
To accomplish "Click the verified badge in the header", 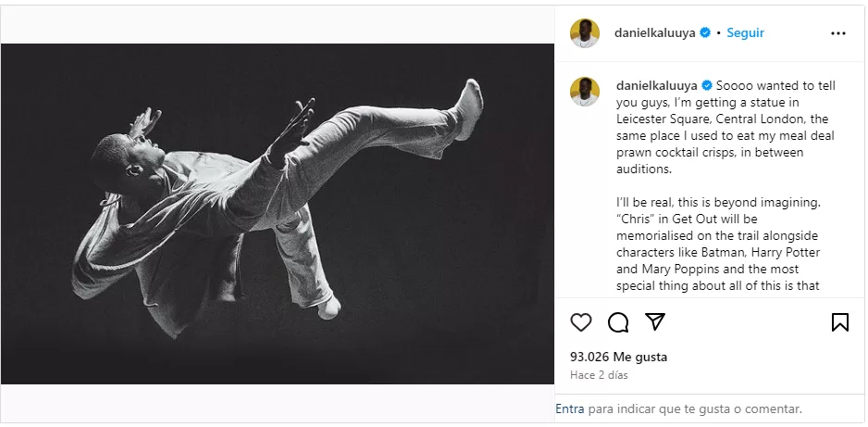I will 705,32.
